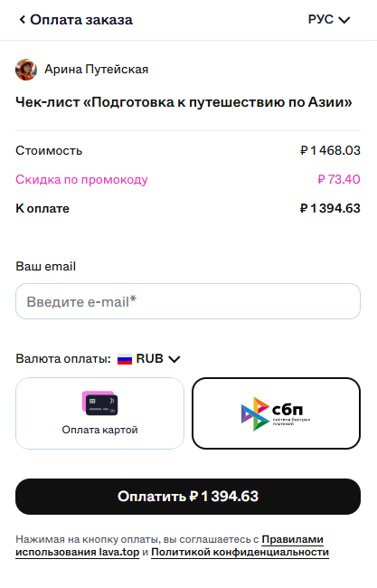Click the product title Чек-лист Подготовка к путешествию
377x588 pixels.
[x=184, y=102]
